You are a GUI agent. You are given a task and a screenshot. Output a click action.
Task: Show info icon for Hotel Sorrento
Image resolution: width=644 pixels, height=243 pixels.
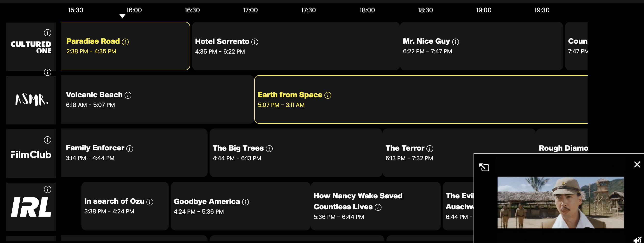[254, 42]
